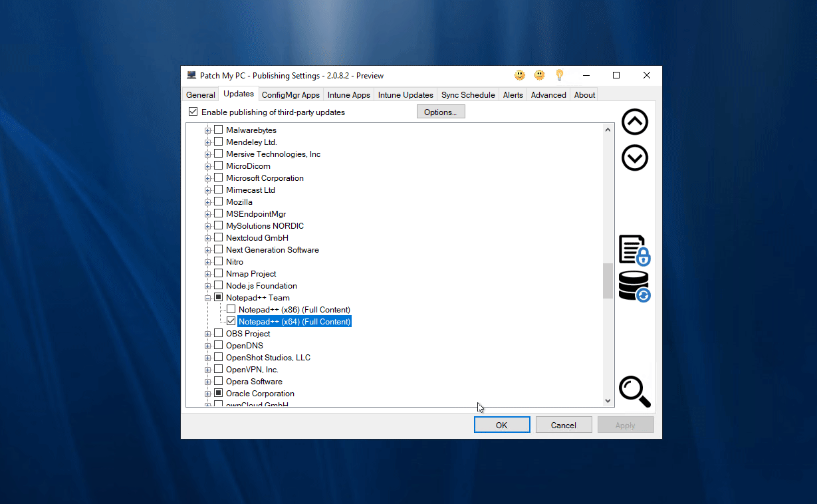The height and width of the screenshot is (504, 817).
Task: Maximize the Publishing Settings window
Action: coord(616,75)
